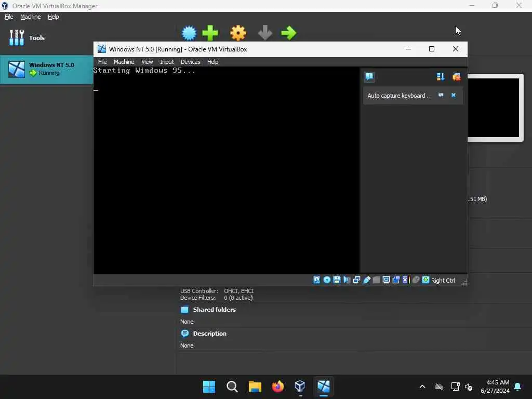Open the notification bell in system tray
The image size is (532, 399).
point(518,387)
